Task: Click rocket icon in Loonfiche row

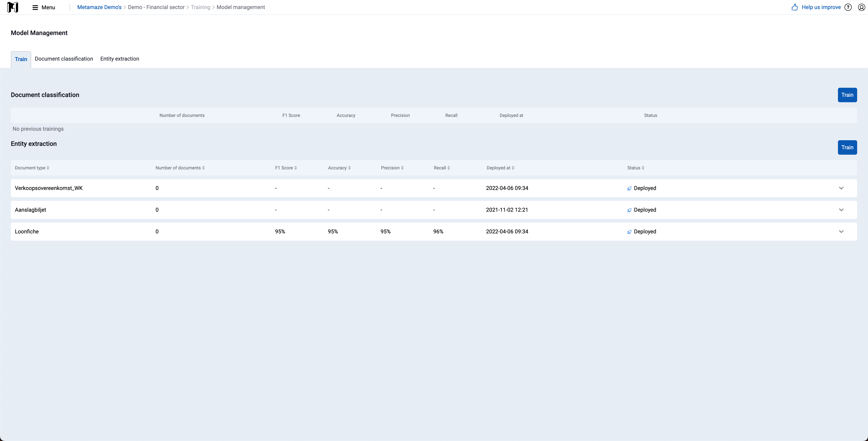Action: coord(629,232)
